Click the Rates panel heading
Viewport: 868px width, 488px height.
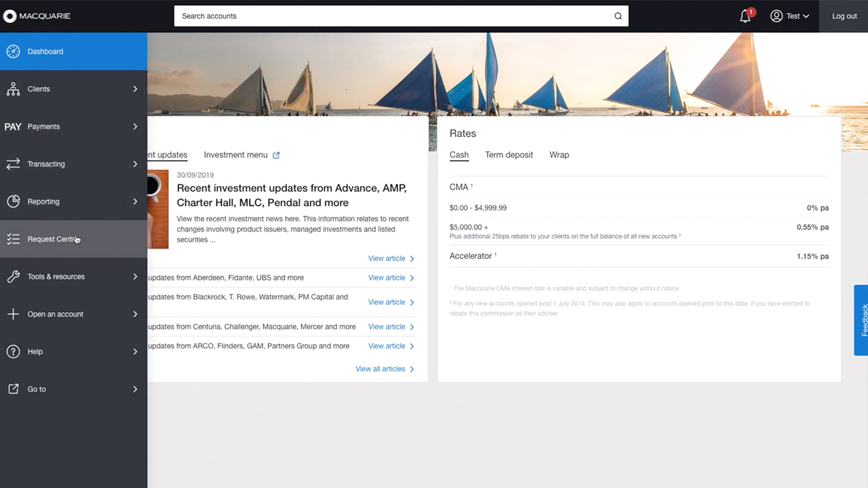tap(463, 133)
